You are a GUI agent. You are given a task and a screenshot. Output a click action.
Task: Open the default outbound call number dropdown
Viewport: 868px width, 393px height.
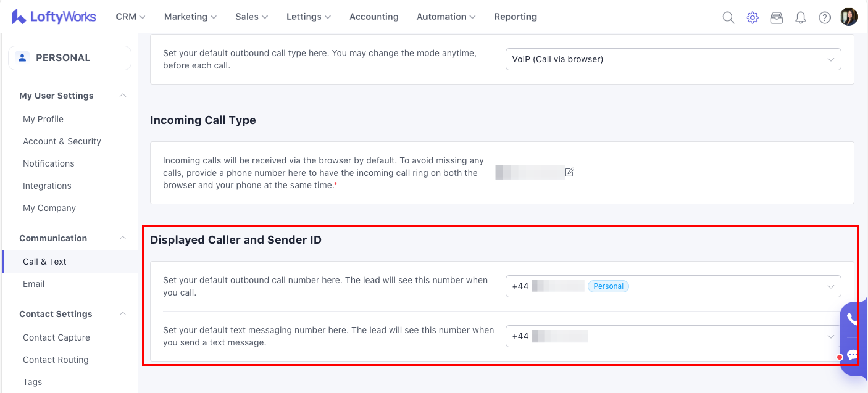pos(673,286)
